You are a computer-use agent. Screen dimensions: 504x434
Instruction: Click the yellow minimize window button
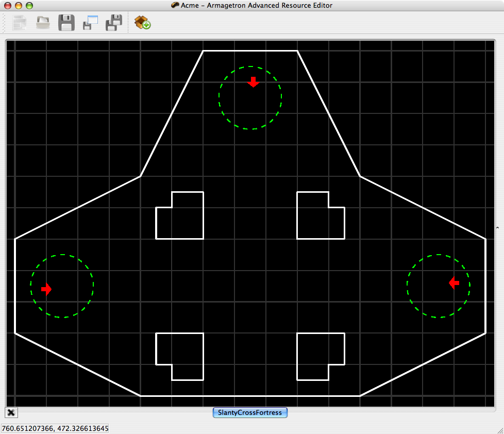click(19, 6)
